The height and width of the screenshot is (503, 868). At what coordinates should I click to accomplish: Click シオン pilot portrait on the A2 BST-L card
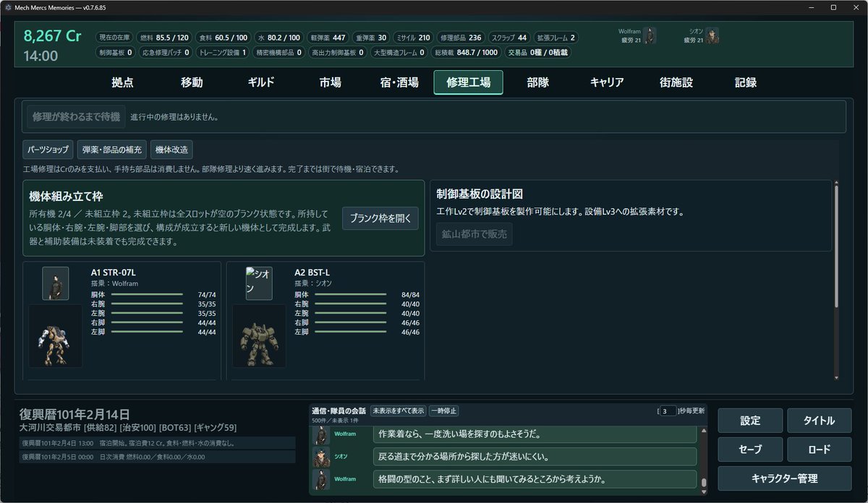[259, 283]
